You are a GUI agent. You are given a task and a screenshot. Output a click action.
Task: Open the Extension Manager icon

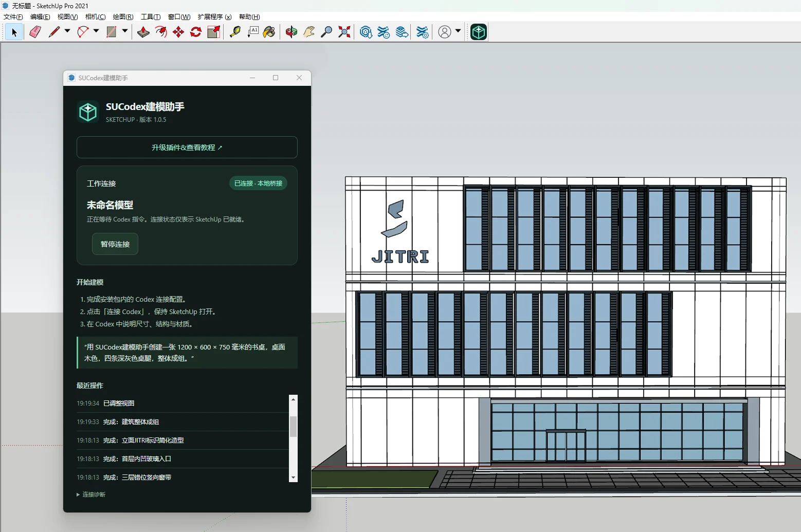point(423,32)
